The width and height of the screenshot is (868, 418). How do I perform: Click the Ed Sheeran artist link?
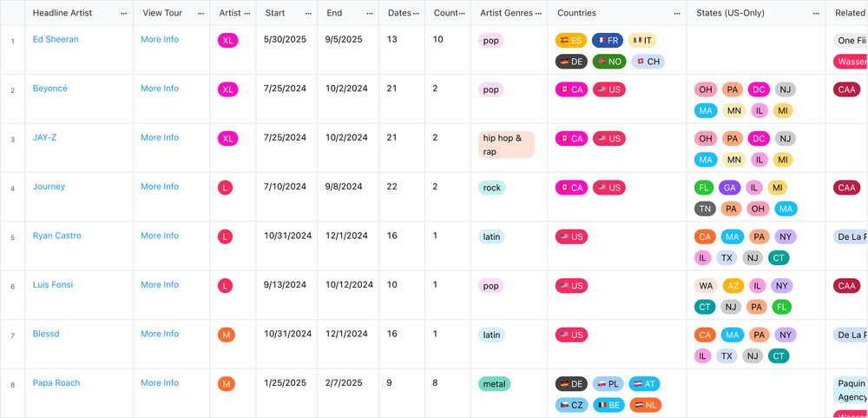(56, 39)
